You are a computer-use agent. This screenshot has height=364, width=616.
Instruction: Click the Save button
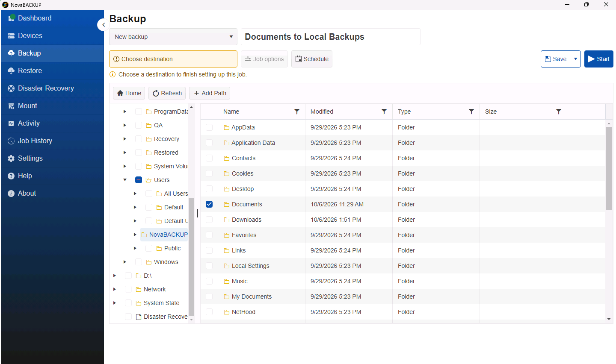point(555,59)
